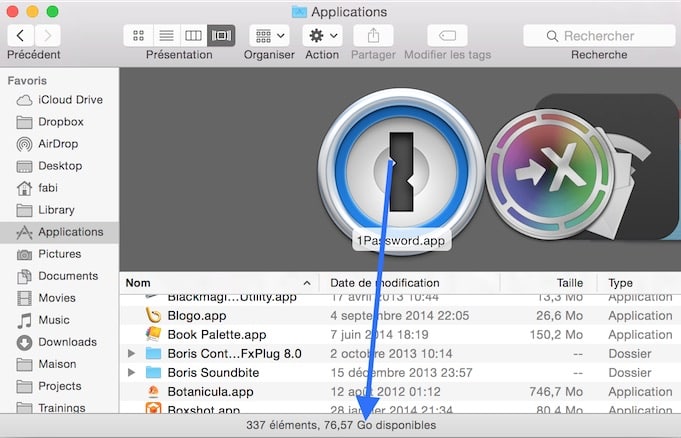The image size is (681, 438).
Task: Open AirDrop in sidebar
Action: [x=60, y=144]
